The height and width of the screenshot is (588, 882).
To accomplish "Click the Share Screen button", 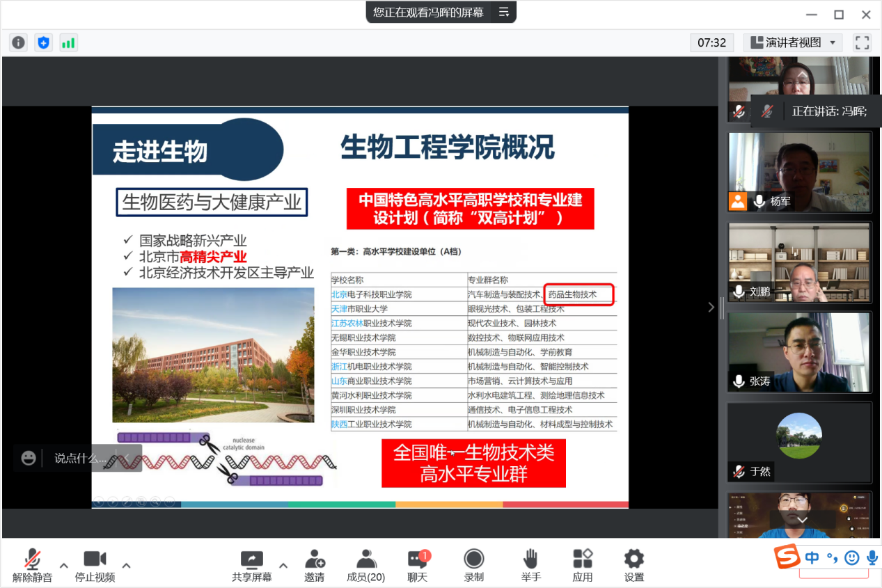I will click(251, 565).
